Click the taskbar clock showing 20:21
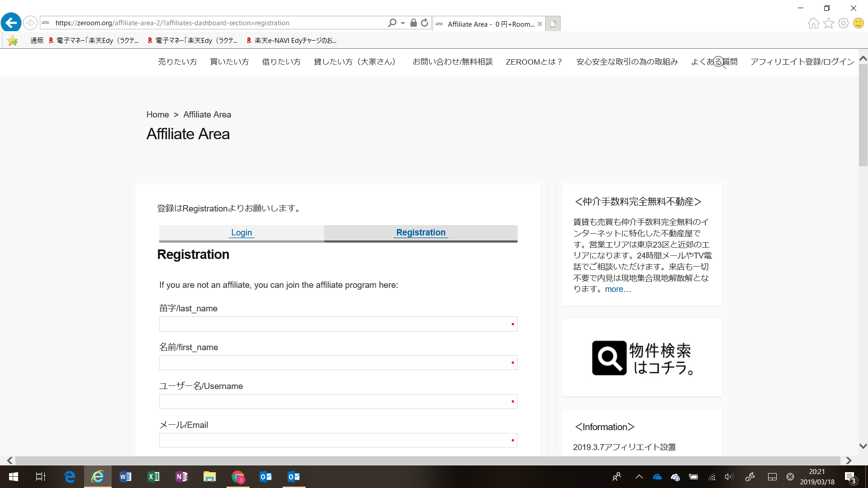This screenshot has height=488, width=868. (x=817, y=477)
